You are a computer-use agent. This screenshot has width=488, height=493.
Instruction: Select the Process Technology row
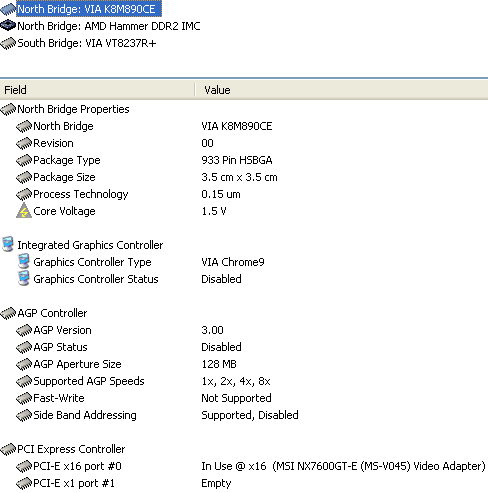(244, 194)
